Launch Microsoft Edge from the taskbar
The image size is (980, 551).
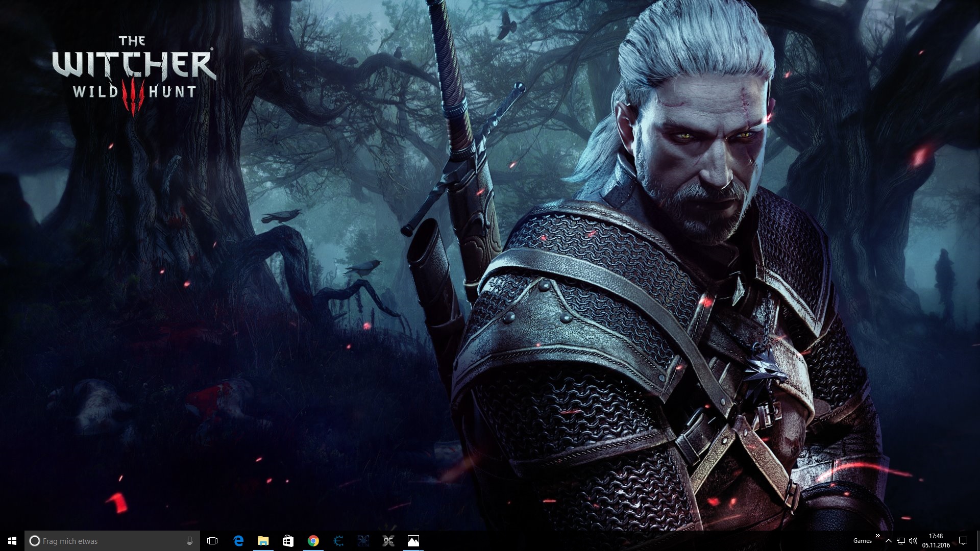coord(238,541)
